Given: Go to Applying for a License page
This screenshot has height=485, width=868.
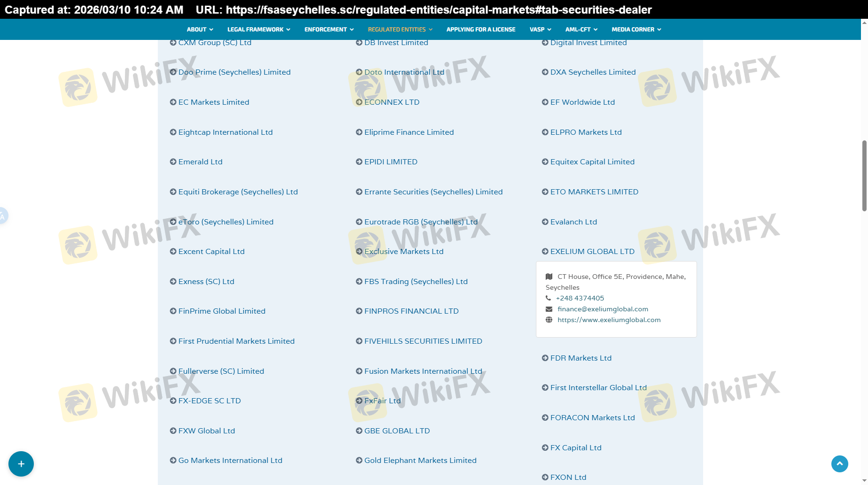Looking at the screenshot, I should pyautogui.click(x=480, y=30).
